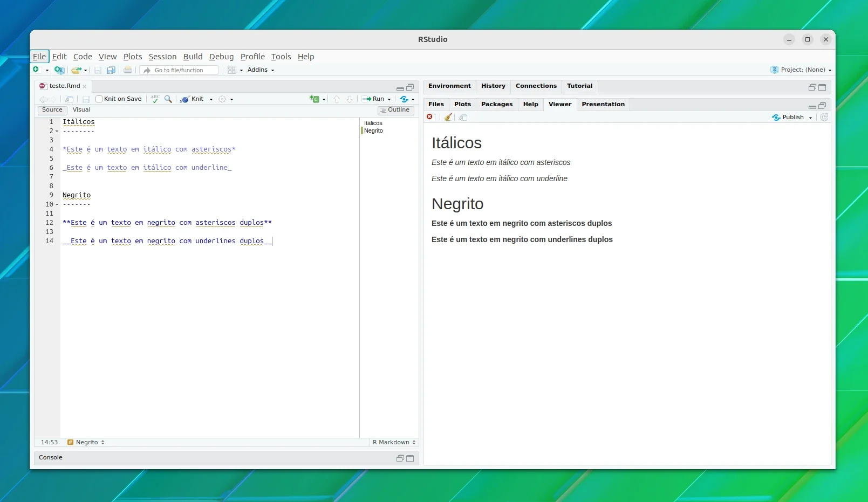Viewport: 868px width, 502px height.
Task: Jump to Itálicos in outline
Action: (x=373, y=123)
